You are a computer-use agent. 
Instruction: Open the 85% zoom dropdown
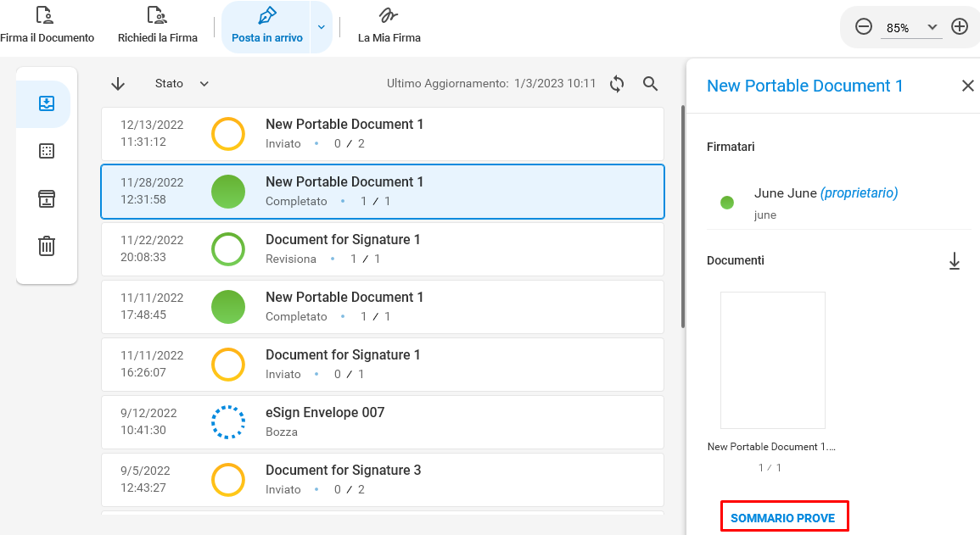[911, 27]
